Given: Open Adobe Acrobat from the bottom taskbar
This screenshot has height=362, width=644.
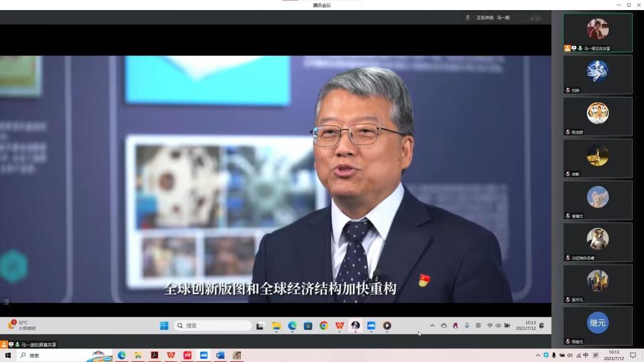Looking at the screenshot, I should (154, 355).
